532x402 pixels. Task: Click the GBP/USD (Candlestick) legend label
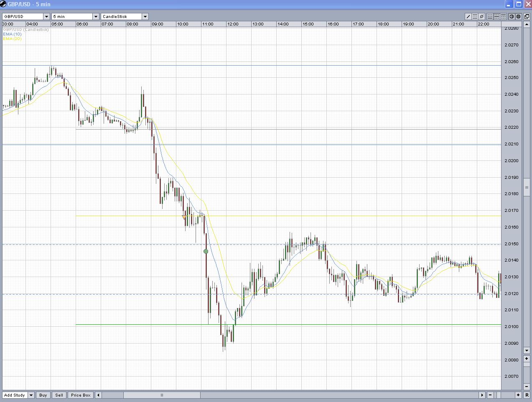click(x=26, y=30)
